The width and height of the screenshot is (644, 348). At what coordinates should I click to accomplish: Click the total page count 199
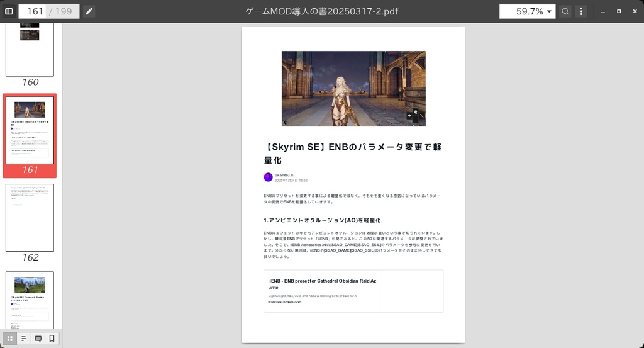click(x=64, y=11)
